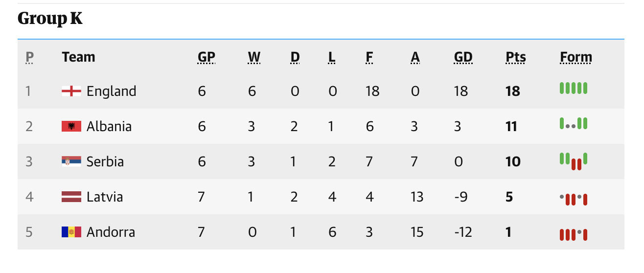Open the England team link

(111, 91)
